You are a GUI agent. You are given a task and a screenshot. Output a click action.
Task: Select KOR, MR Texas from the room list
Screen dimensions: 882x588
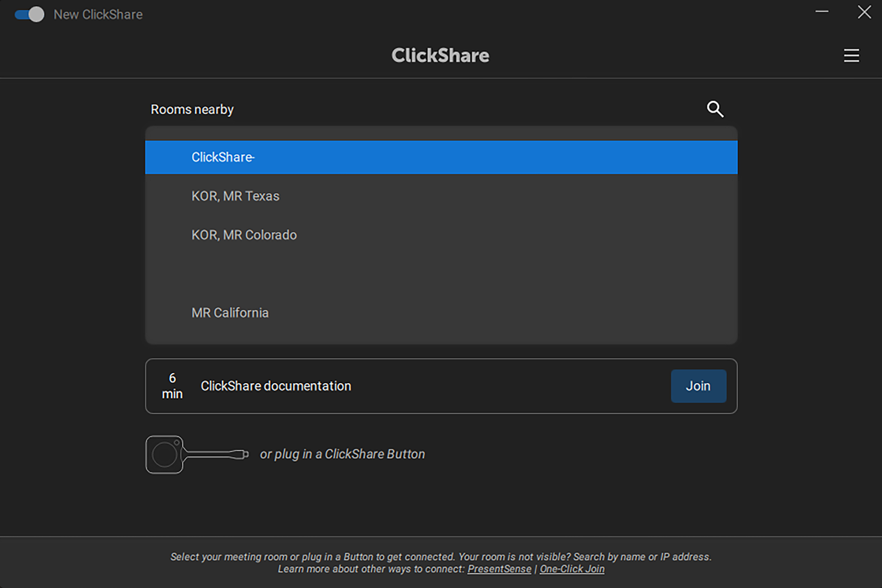235,196
